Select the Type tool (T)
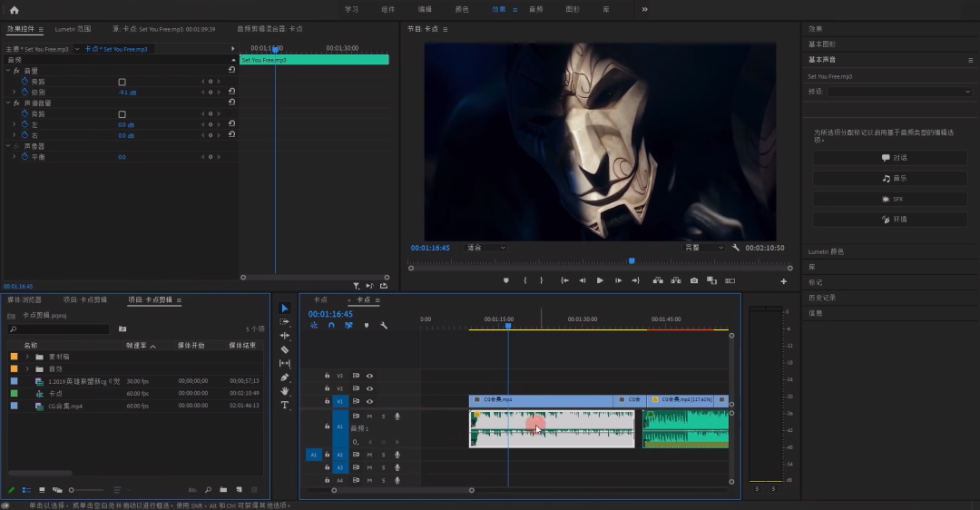The width and height of the screenshot is (980, 510). click(x=285, y=405)
